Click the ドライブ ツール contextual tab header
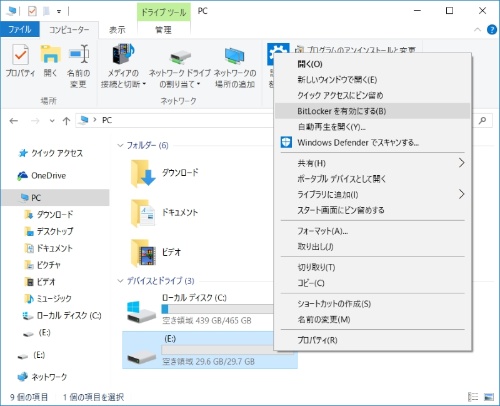 (x=163, y=12)
